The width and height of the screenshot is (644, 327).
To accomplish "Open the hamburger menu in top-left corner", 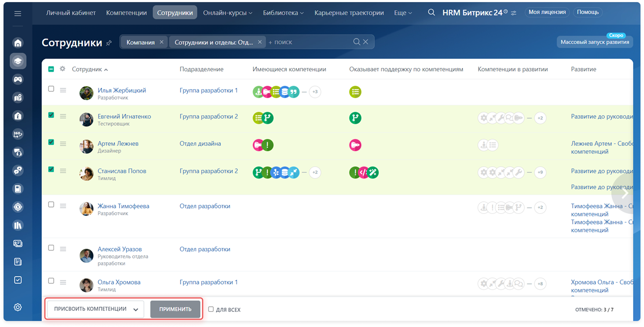I will [x=18, y=14].
